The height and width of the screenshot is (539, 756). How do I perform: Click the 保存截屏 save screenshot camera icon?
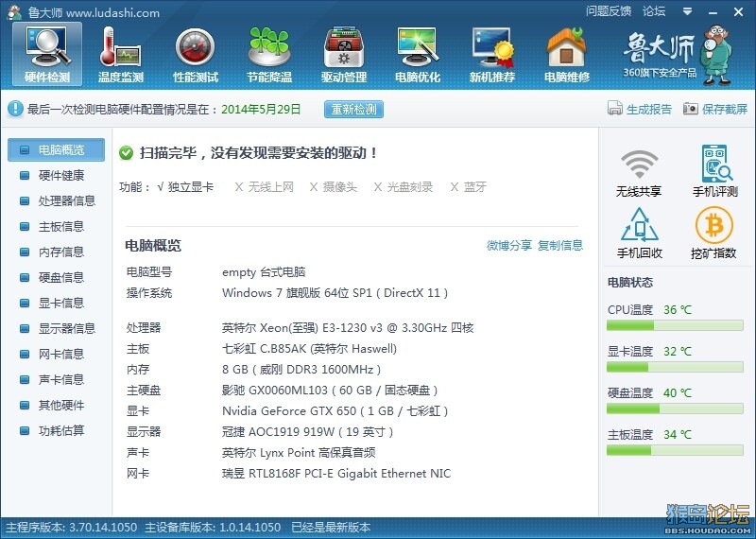click(691, 109)
